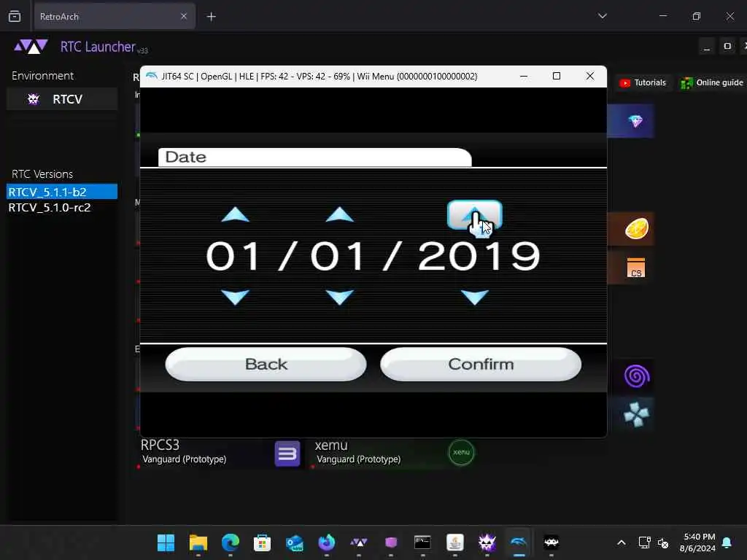747x560 pixels.
Task: Open the diamond gem emulator tile
Action: tap(635, 121)
